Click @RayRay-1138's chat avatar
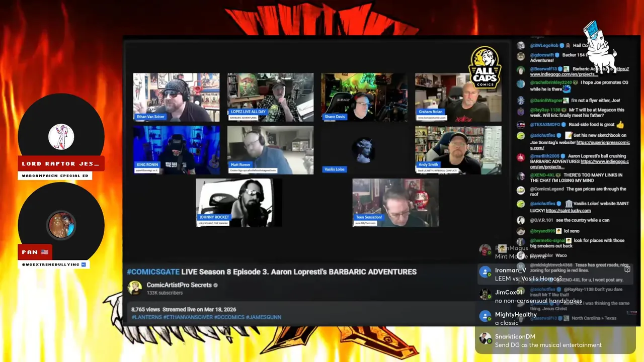 coord(521,111)
